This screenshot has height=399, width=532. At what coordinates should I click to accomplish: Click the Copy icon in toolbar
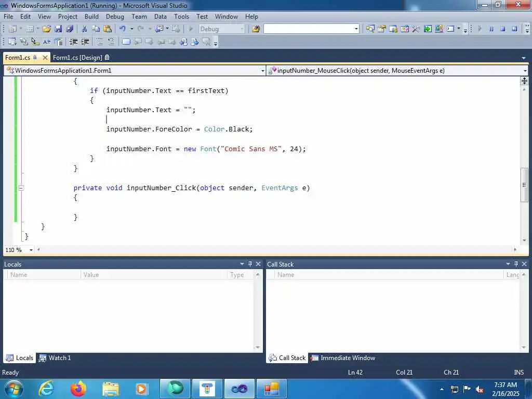[96, 29]
